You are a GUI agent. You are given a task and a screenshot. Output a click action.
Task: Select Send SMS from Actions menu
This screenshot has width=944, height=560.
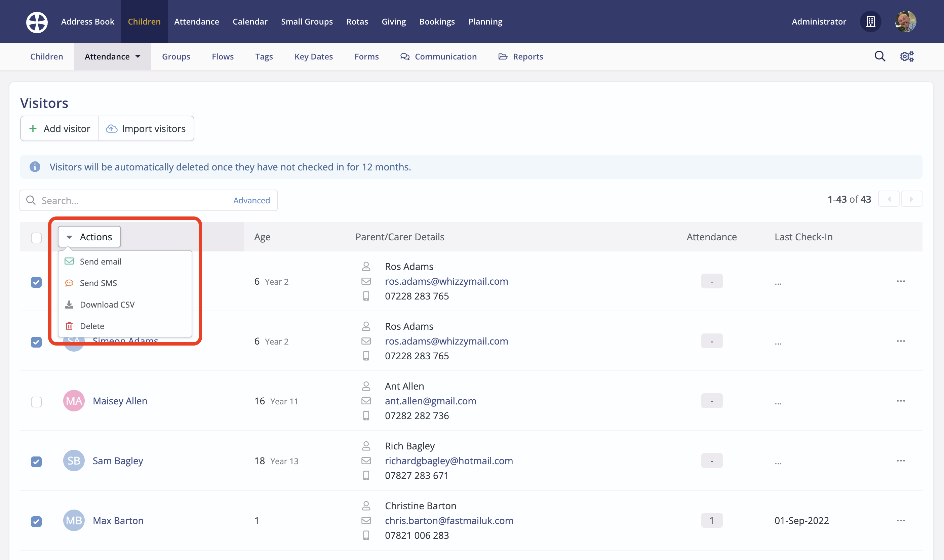(98, 283)
